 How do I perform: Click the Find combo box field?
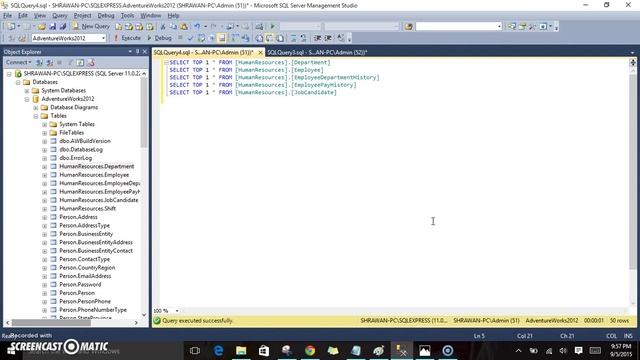(458, 27)
